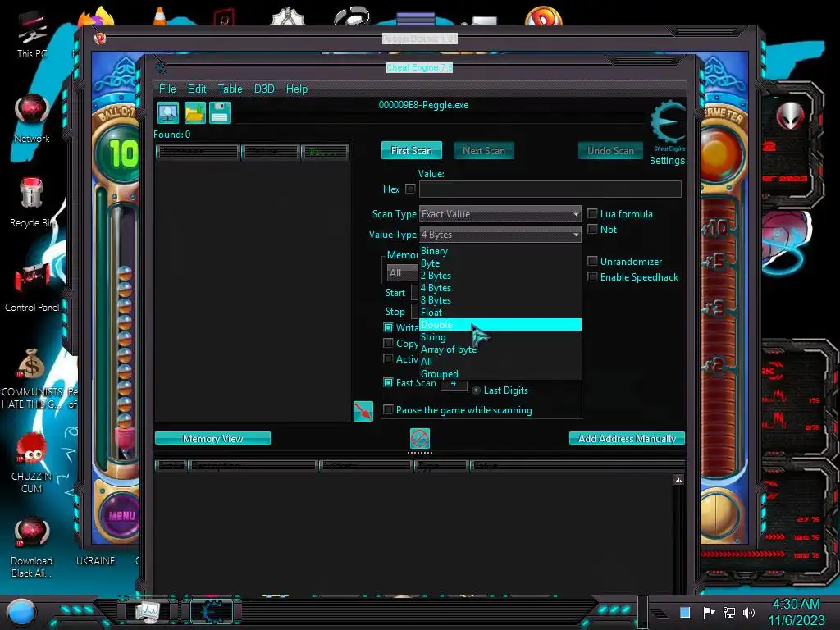Viewport: 840px width, 630px height.
Task: Uncheck the Writable checkbox
Action: click(x=388, y=327)
